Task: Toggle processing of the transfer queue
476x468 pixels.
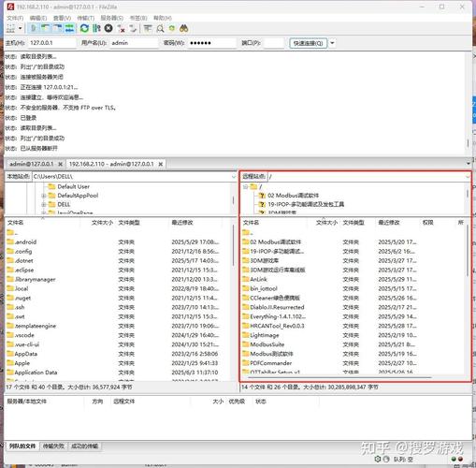Action: (x=96, y=28)
